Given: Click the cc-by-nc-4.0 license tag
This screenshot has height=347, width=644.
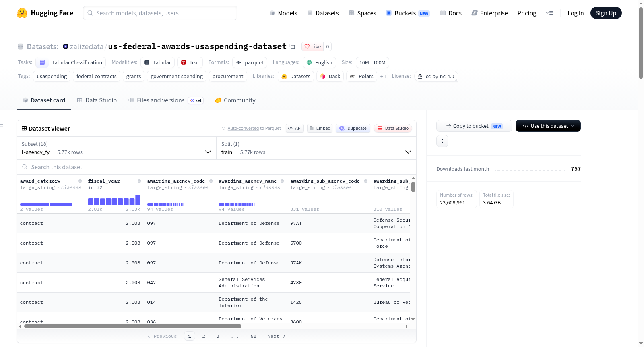Looking at the screenshot, I should (x=436, y=76).
